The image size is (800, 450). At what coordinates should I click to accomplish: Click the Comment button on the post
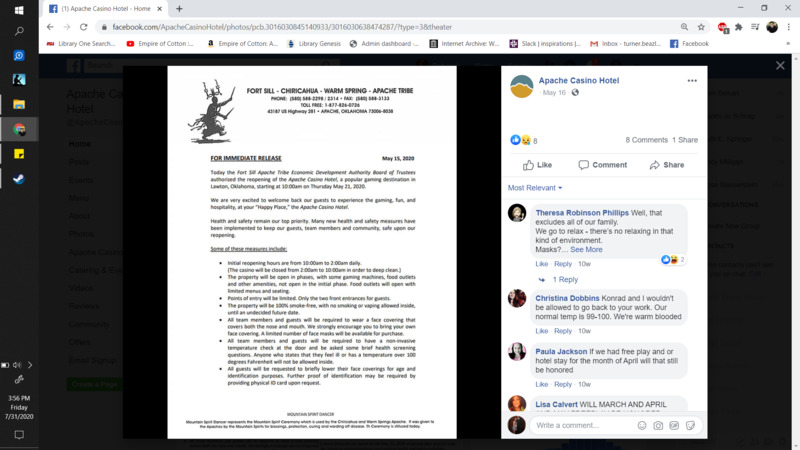(602, 165)
